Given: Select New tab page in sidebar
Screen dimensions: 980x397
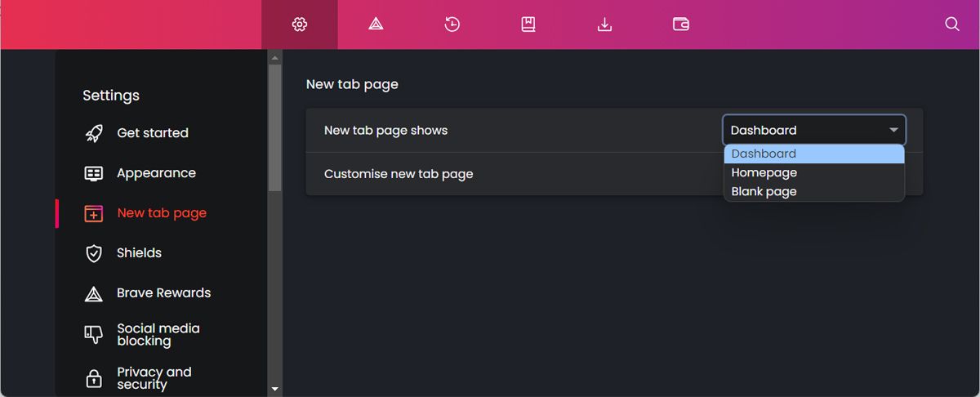Looking at the screenshot, I should coord(162,213).
